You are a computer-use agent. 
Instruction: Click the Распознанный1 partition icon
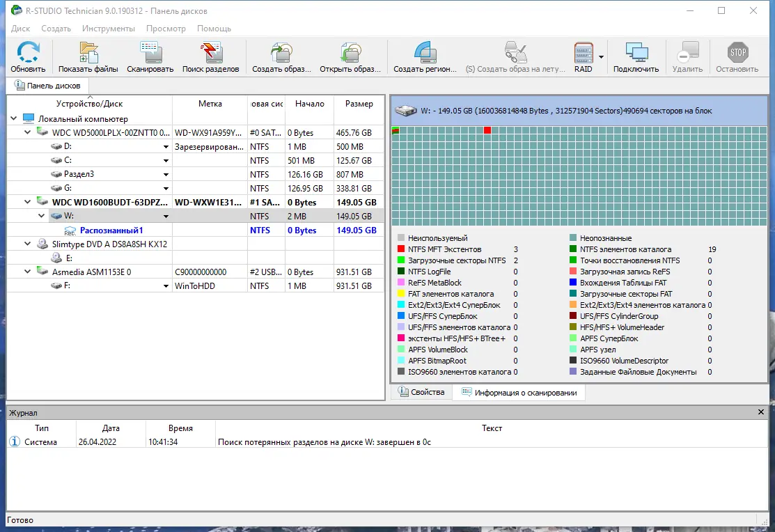coord(70,230)
